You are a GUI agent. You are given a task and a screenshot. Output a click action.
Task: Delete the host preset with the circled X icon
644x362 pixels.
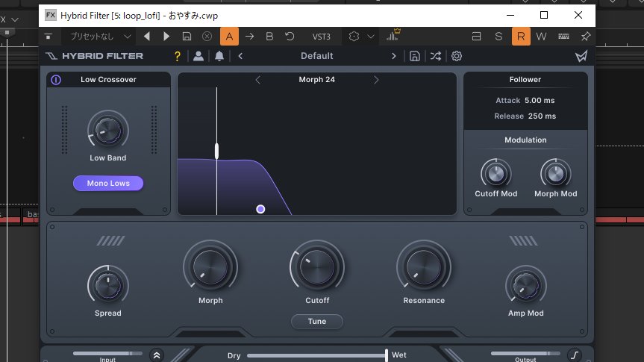[207, 37]
